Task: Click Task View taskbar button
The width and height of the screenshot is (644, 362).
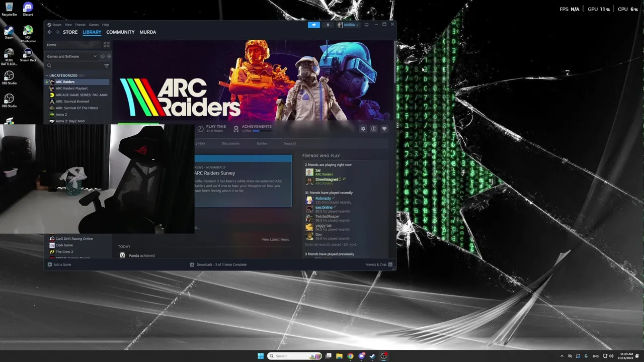Action: [x=329, y=356]
